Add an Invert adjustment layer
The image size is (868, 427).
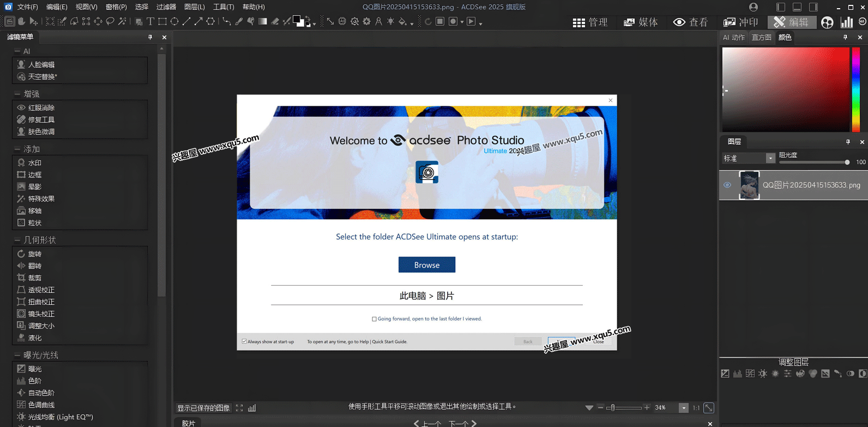[863, 374]
